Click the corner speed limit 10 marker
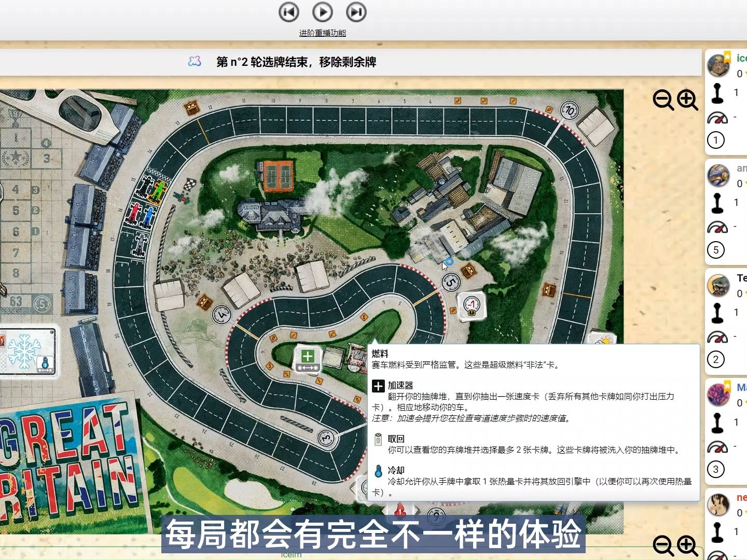The width and height of the screenshot is (747, 560). 570,110
